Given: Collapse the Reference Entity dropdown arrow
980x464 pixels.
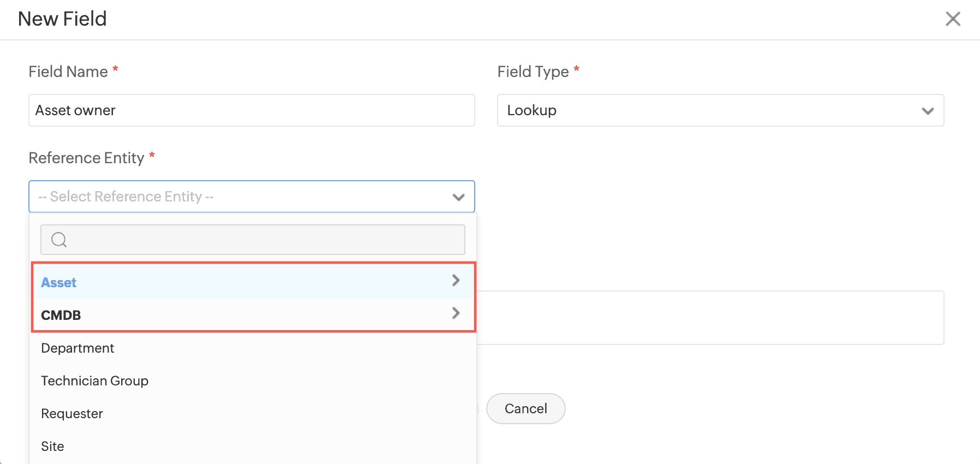Looking at the screenshot, I should pyautogui.click(x=458, y=197).
